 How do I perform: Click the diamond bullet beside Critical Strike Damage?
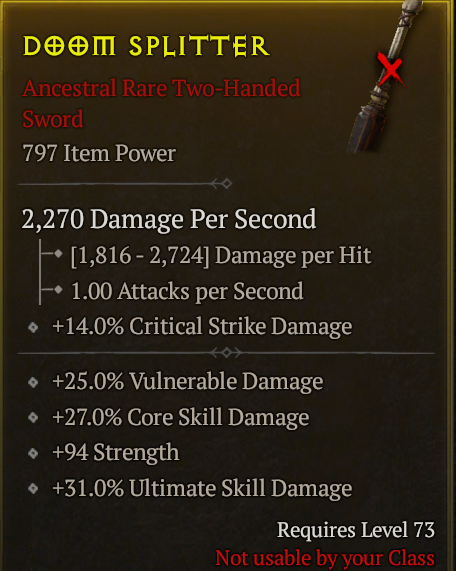(x=33, y=327)
